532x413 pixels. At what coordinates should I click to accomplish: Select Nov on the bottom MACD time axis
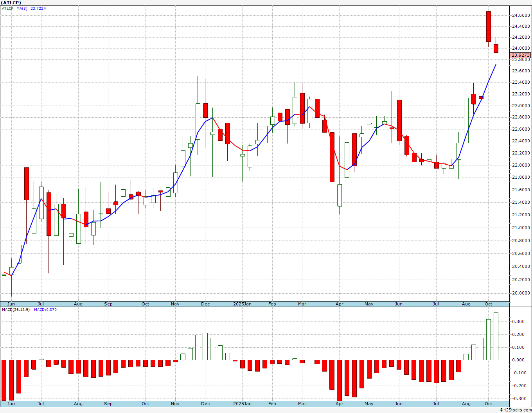click(x=175, y=404)
